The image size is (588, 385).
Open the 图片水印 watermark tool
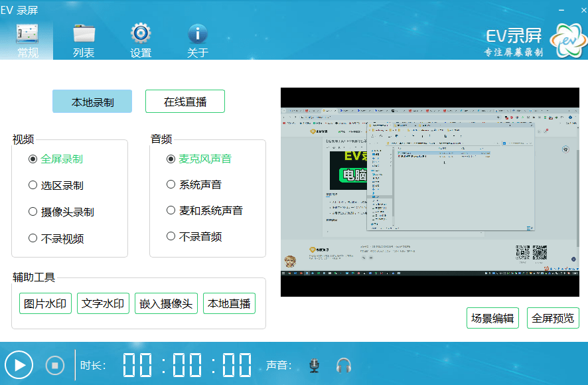45,303
